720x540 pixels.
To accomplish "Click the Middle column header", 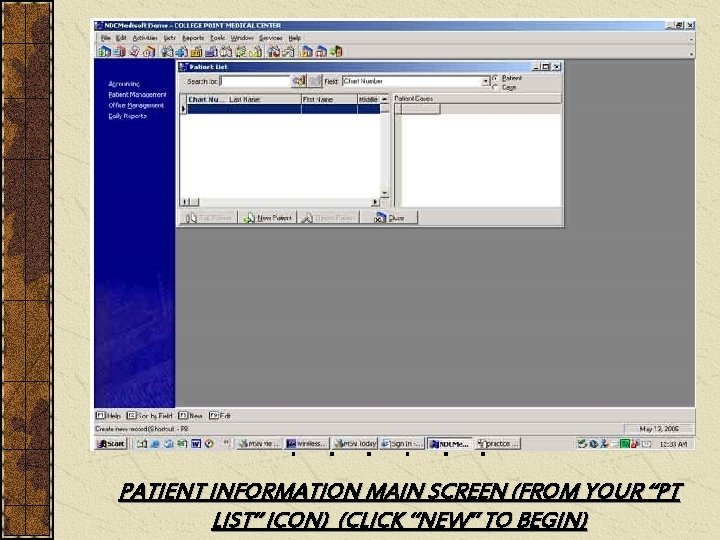I will point(369,99).
